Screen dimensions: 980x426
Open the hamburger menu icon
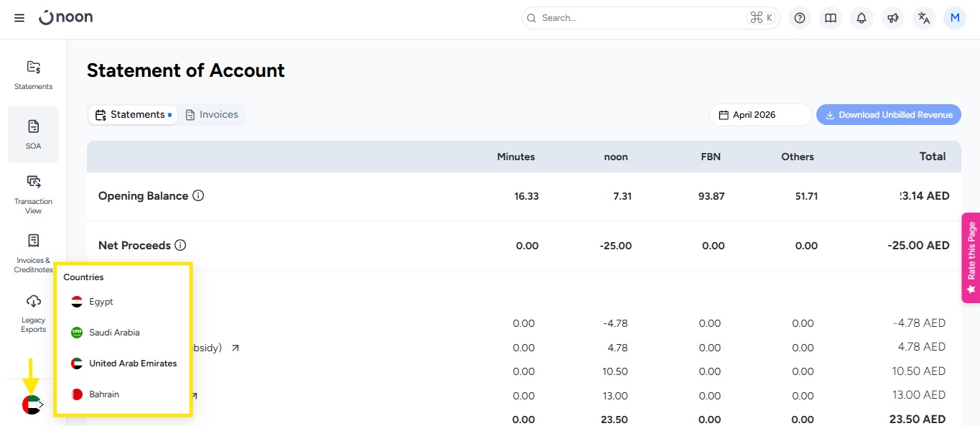click(x=19, y=18)
